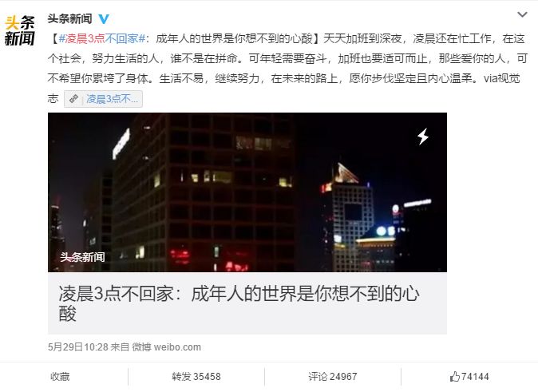Click the 74144 like count
Screen dimensions: 538x392
[x=475, y=377]
